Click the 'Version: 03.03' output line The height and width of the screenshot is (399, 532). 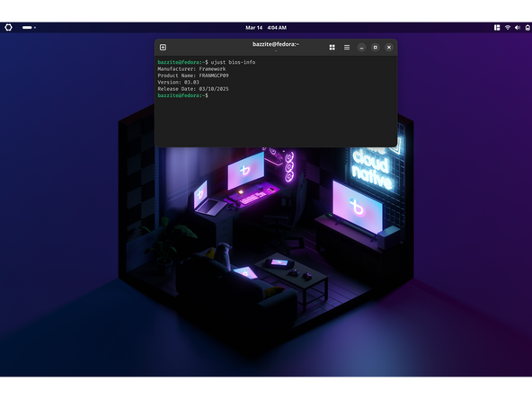[178, 82]
